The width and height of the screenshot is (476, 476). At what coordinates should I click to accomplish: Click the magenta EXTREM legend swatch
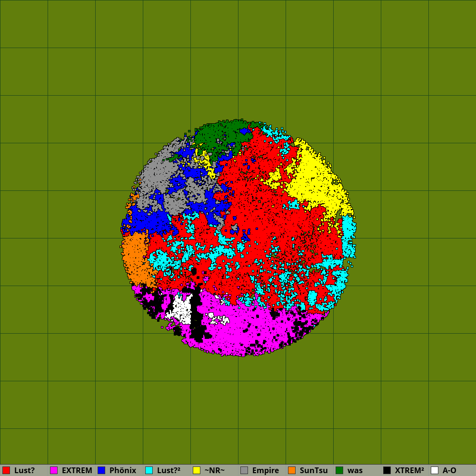click(x=54, y=470)
